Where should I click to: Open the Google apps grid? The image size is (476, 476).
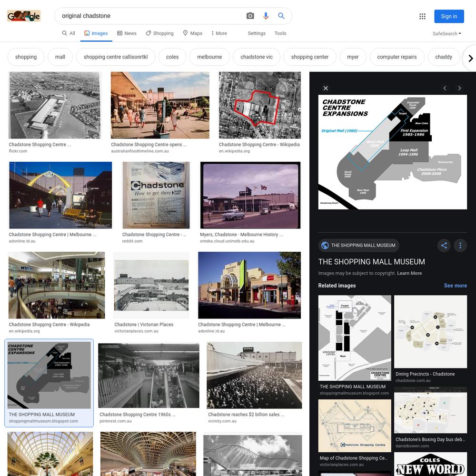(x=422, y=16)
